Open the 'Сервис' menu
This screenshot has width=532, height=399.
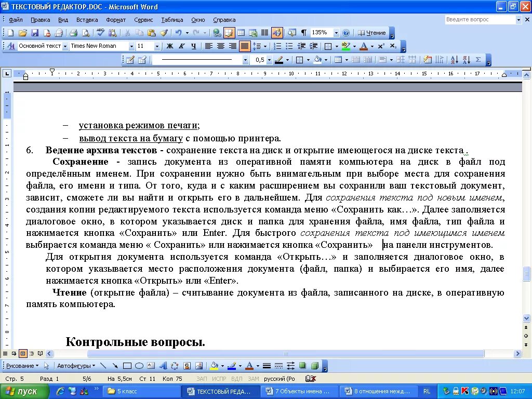click(143, 20)
